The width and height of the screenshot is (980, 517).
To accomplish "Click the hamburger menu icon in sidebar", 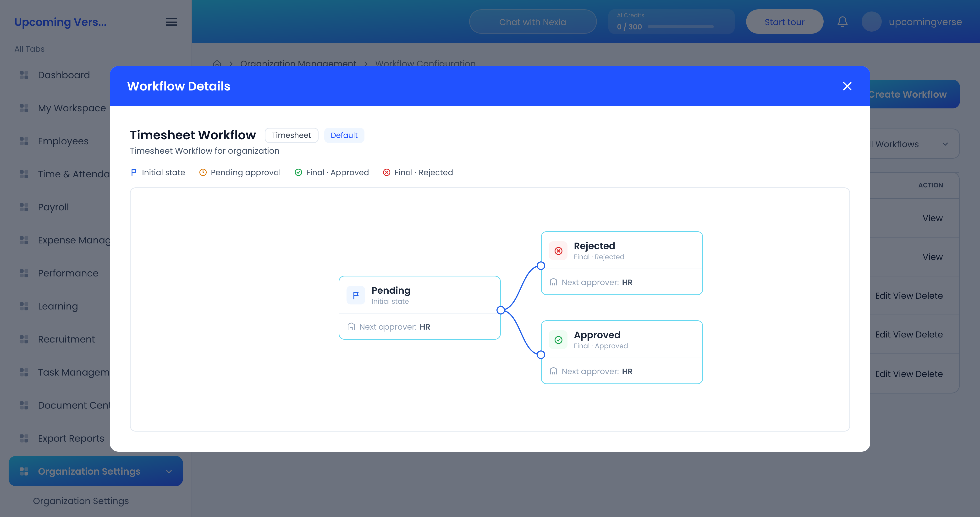I will (x=171, y=22).
